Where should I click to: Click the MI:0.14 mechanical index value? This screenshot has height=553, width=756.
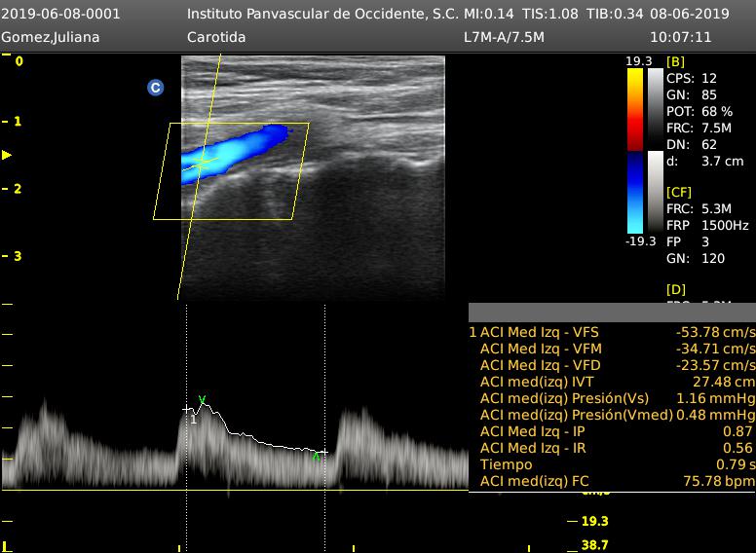(x=488, y=14)
